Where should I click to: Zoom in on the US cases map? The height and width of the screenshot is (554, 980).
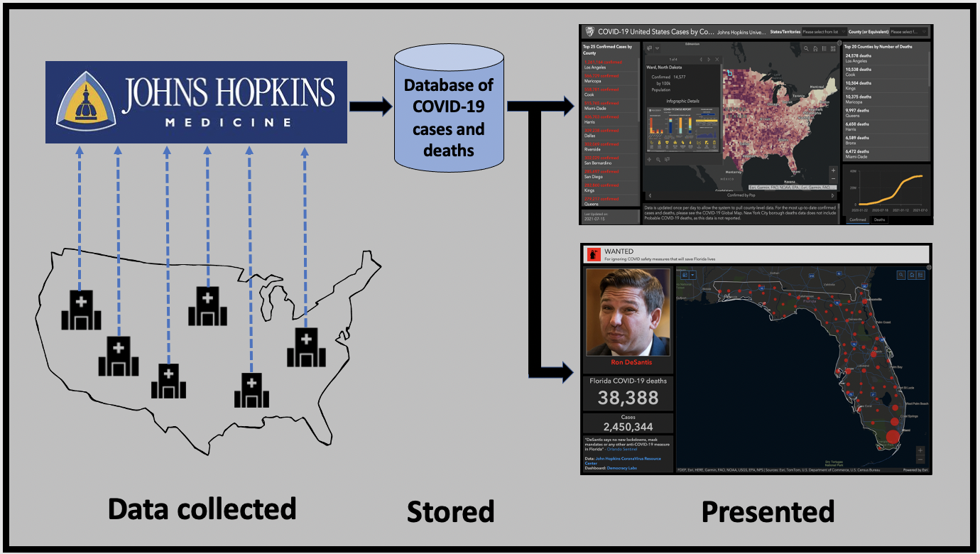click(x=833, y=170)
